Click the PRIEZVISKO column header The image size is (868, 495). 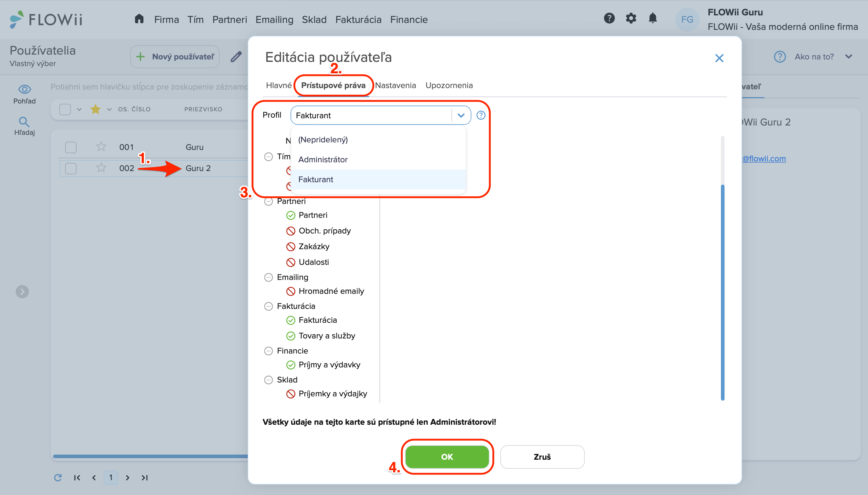(x=203, y=109)
